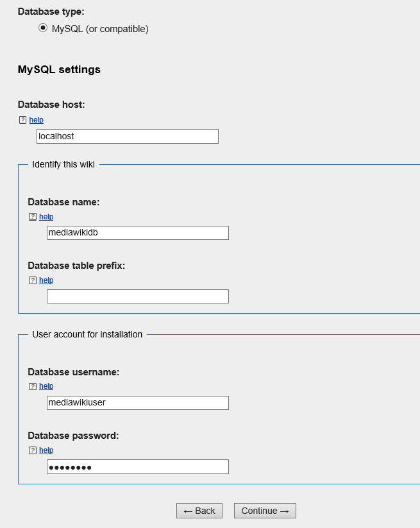The height and width of the screenshot is (528, 420).
Task: Proceed with the Continue button
Action: tap(265, 511)
